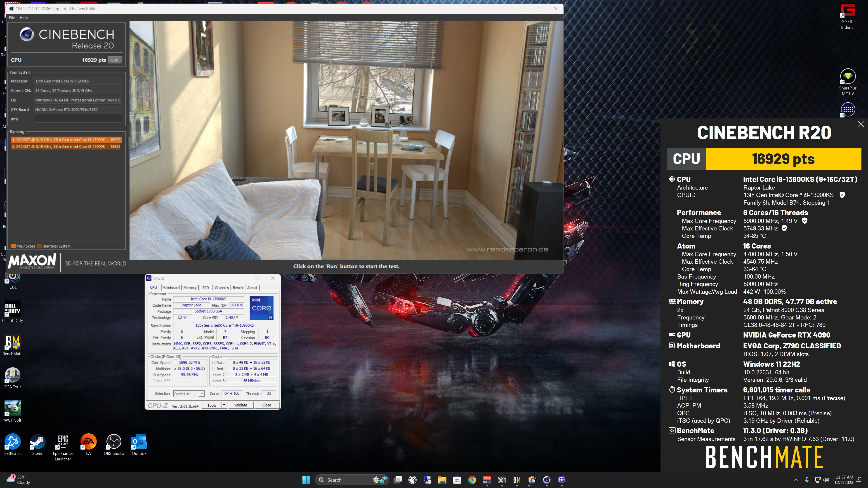Open the WGT Golf desktop shortcut
Viewport: 868px width, 488px height.
click(x=12, y=411)
